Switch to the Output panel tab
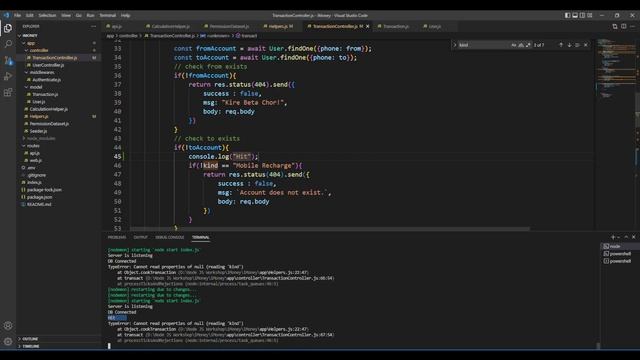640x360 pixels. pyautogui.click(x=140, y=237)
